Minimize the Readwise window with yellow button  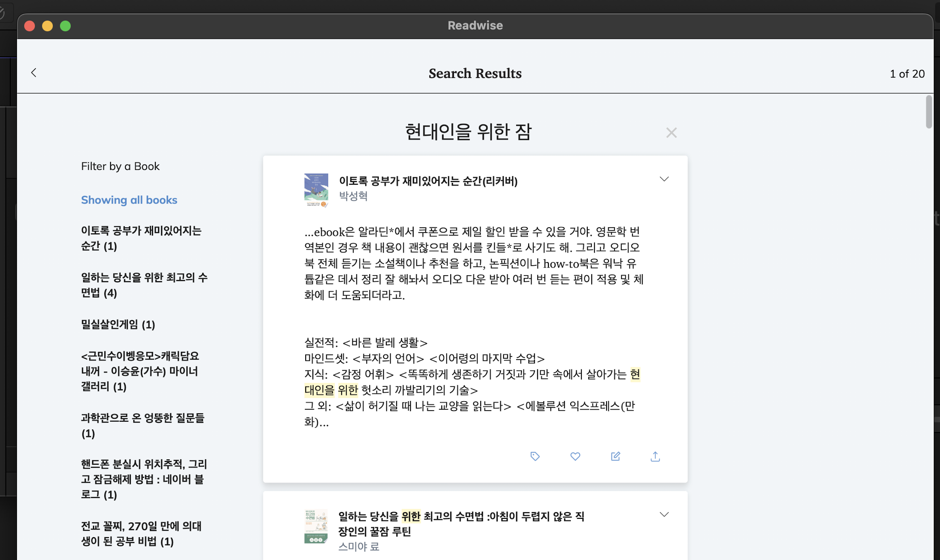click(x=47, y=26)
